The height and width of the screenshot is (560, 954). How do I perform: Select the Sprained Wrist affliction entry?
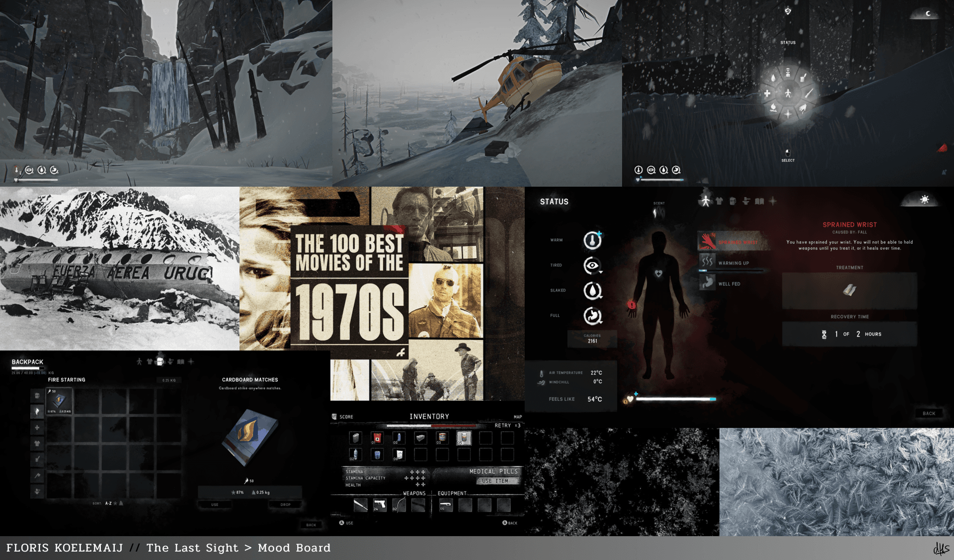click(x=734, y=242)
